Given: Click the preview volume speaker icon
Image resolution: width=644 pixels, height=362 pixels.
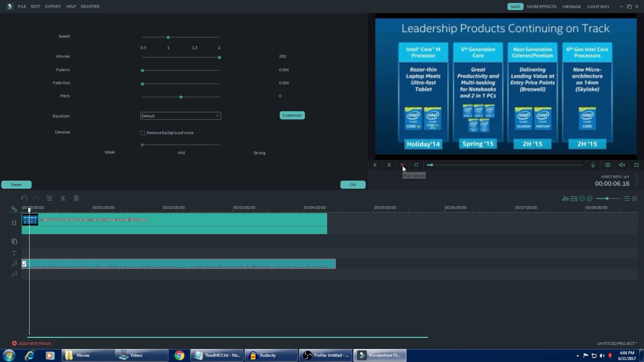Looking at the screenshot, I should coord(622,165).
